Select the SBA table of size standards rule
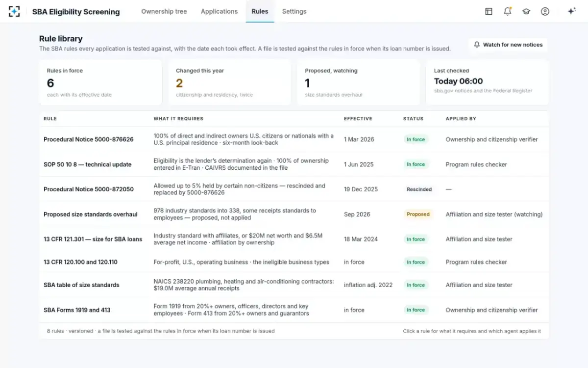Screen dimensions: 588x368 click(294, 285)
